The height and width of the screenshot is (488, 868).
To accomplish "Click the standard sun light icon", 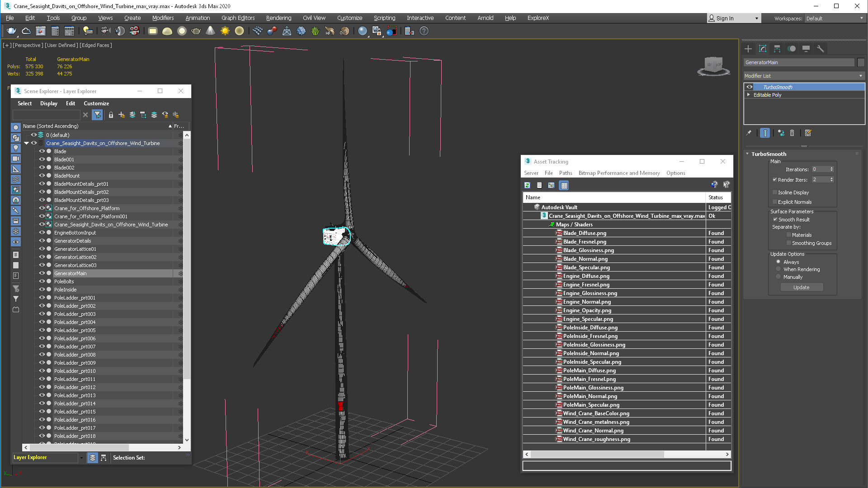I will point(225,31).
